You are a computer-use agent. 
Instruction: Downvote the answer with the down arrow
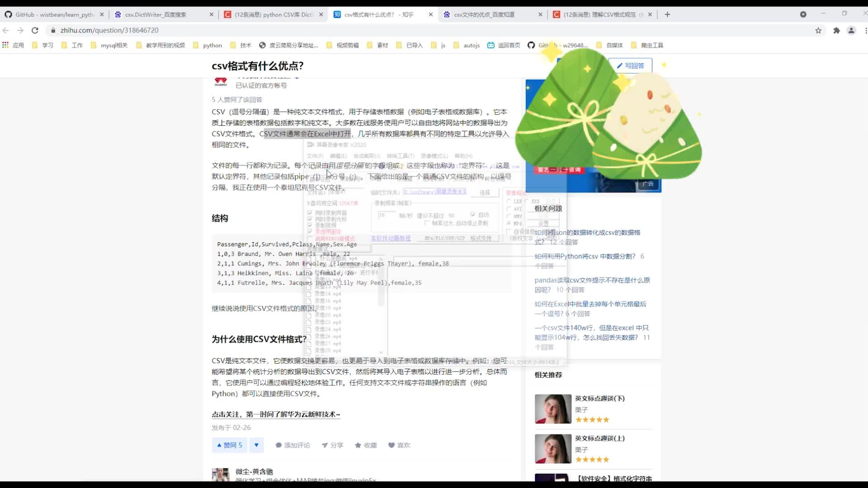click(x=256, y=445)
